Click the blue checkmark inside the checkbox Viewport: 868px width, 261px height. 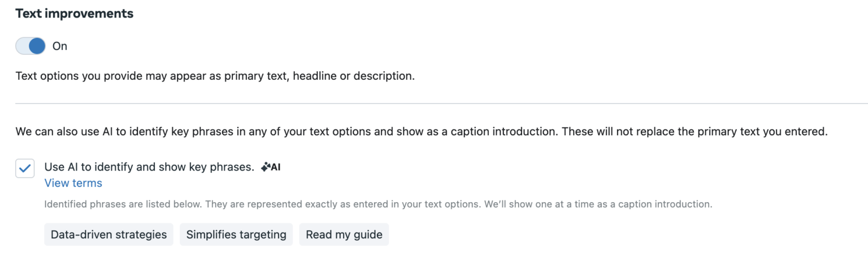tap(25, 168)
